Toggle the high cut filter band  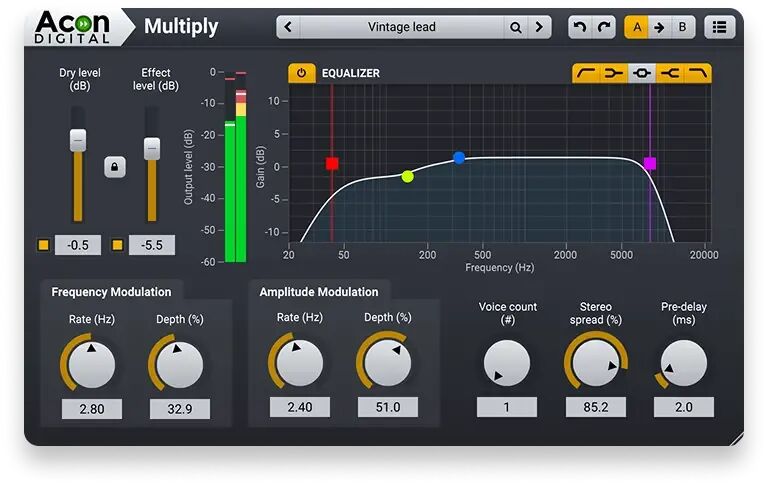[x=697, y=73]
